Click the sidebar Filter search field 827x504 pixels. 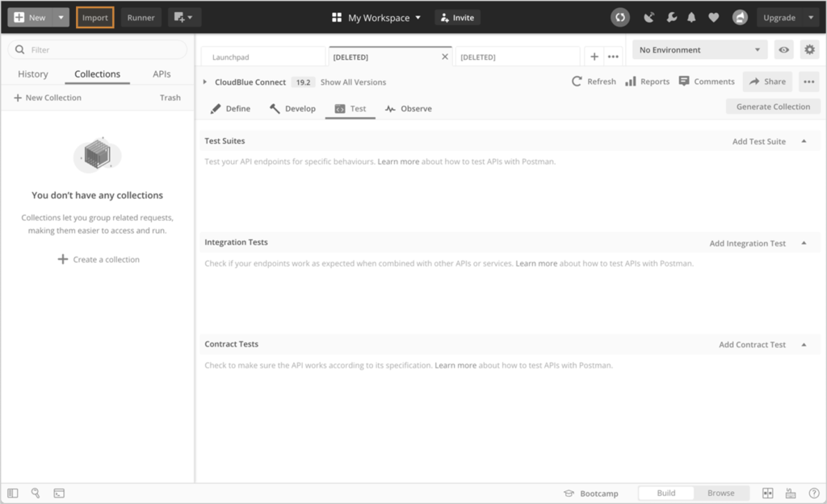pos(98,49)
